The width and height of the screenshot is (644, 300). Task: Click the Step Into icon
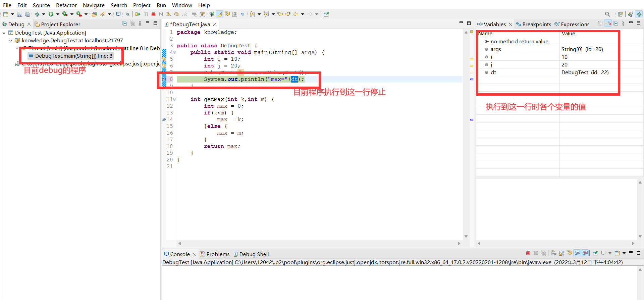pyautogui.click(x=169, y=14)
